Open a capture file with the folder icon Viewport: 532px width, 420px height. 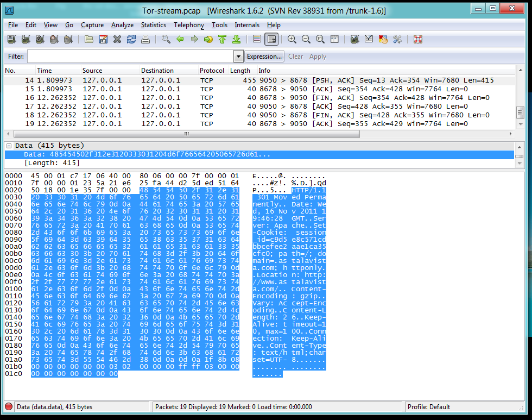[x=89, y=39]
